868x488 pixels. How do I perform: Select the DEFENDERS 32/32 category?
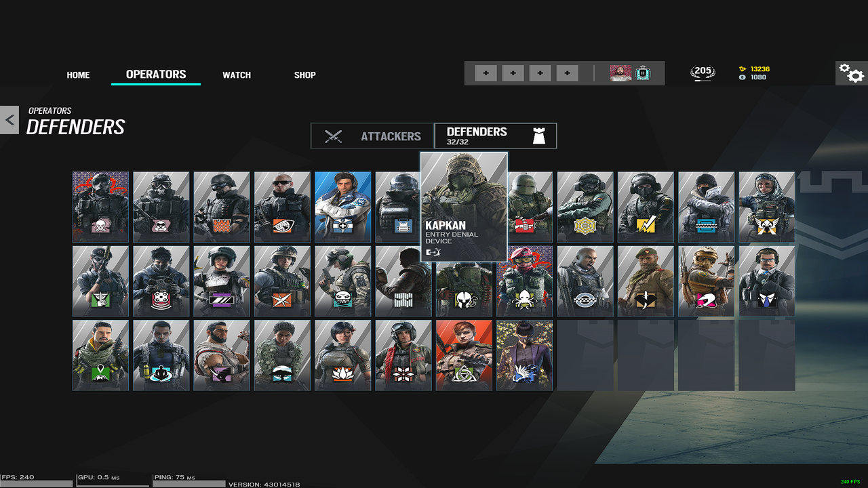pos(496,136)
